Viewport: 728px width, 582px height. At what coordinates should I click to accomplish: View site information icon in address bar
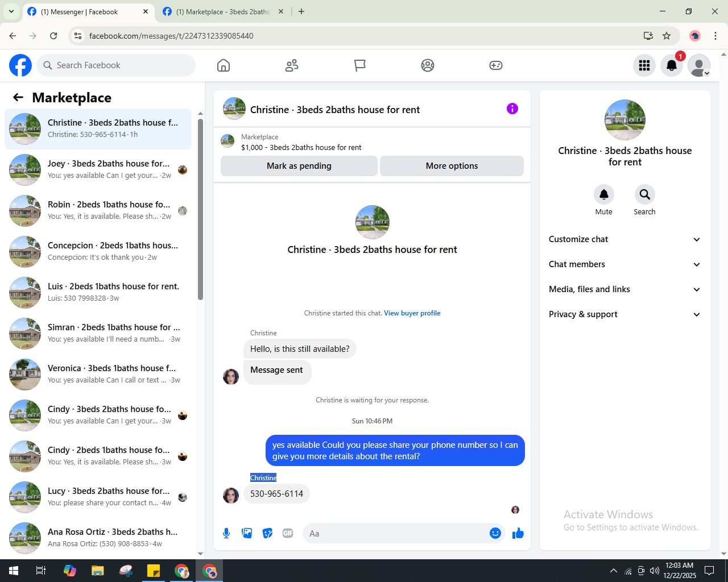(78, 36)
